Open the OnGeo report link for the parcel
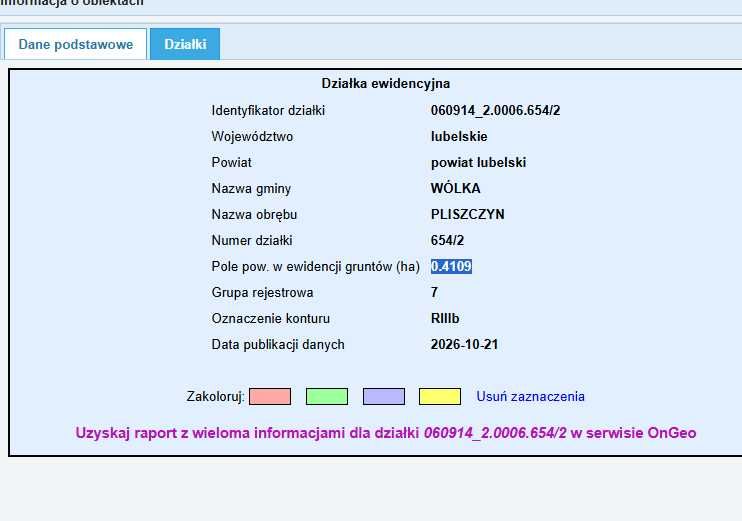This screenshot has height=521, width=742. pos(386,433)
